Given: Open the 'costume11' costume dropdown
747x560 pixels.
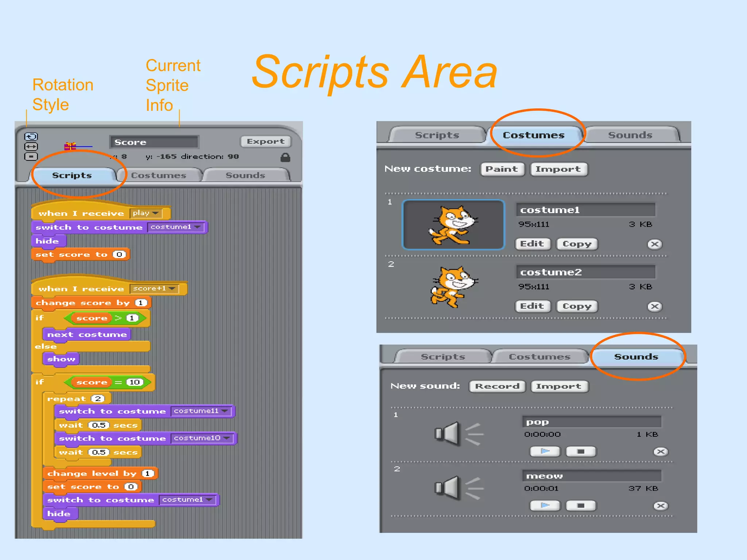Looking at the screenshot, I should [x=201, y=411].
